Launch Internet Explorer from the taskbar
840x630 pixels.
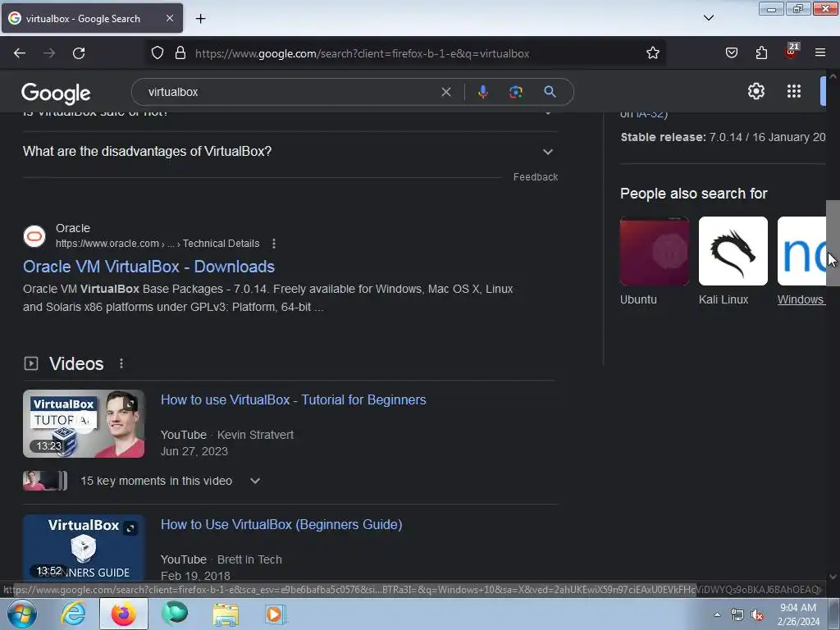point(73,614)
